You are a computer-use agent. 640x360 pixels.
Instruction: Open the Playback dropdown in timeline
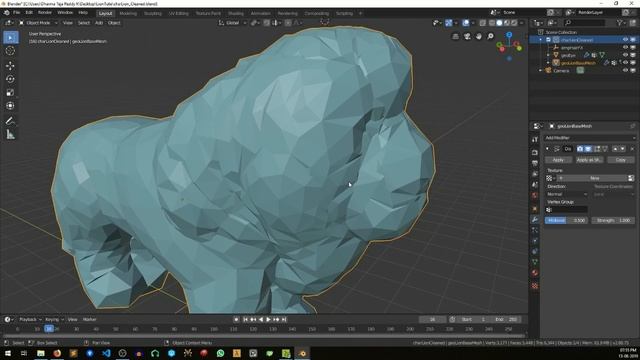[x=30, y=320]
